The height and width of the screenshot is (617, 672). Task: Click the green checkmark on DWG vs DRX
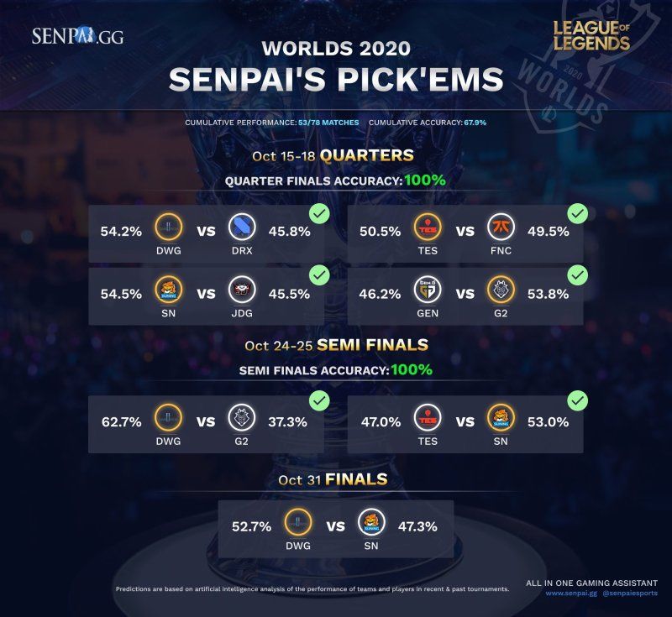pyautogui.click(x=319, y=213)
